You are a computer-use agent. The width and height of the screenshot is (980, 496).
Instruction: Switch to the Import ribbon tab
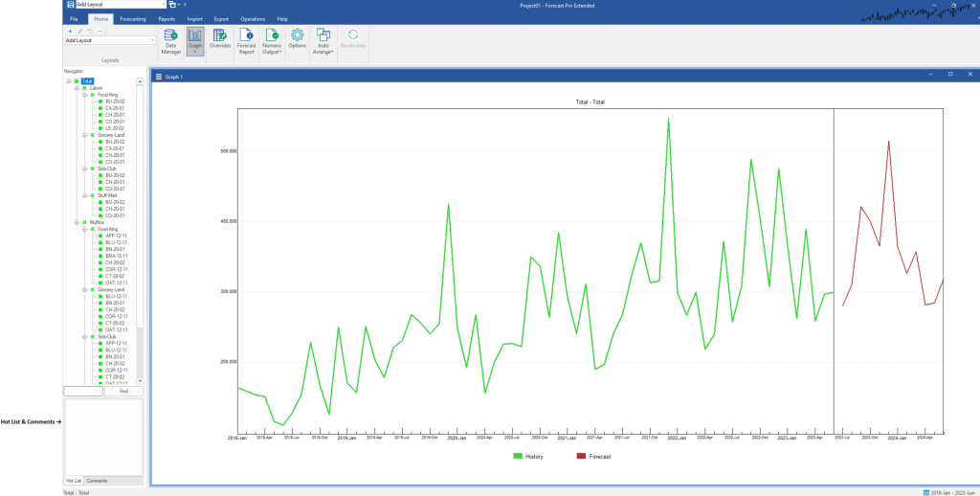(195, 19)
